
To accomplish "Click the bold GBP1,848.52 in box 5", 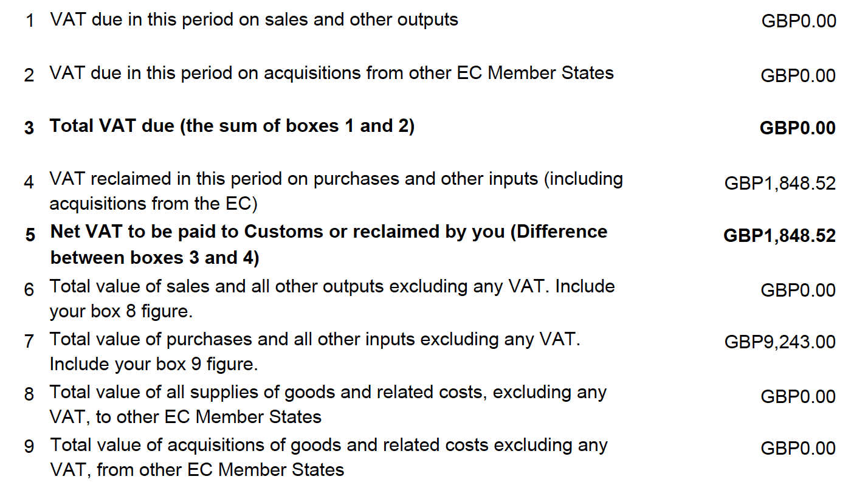I will point(779,236).
